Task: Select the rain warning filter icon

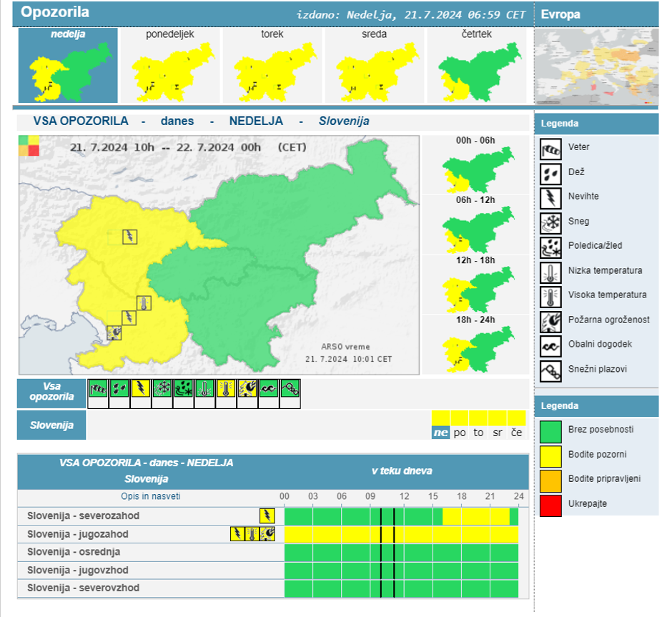Action: [119, 389]
